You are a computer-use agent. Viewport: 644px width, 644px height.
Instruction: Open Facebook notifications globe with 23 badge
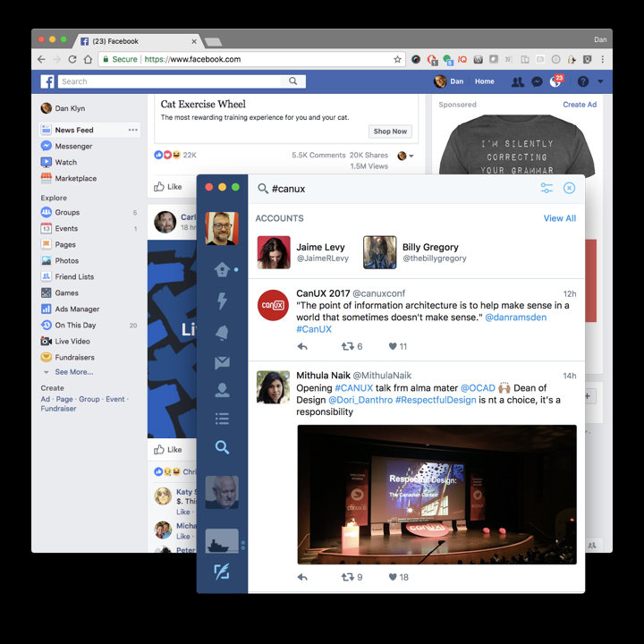point(556,80)
